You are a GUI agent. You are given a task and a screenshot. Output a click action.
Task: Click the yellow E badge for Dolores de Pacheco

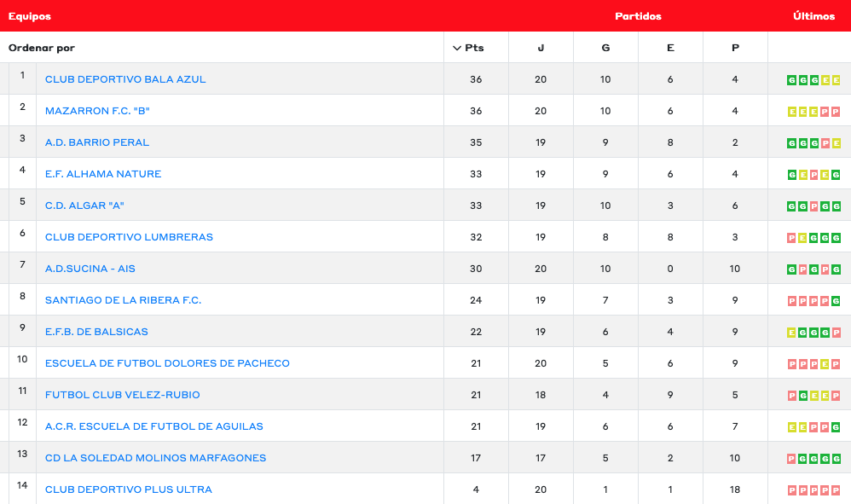pos(825,364)
